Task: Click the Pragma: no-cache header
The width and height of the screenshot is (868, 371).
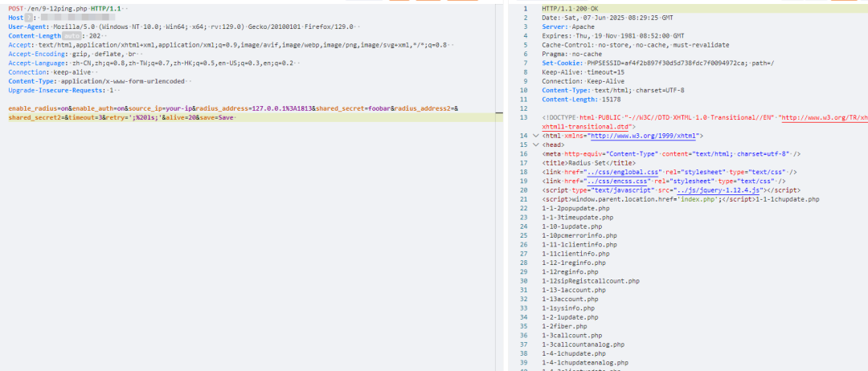Action: 571,54
